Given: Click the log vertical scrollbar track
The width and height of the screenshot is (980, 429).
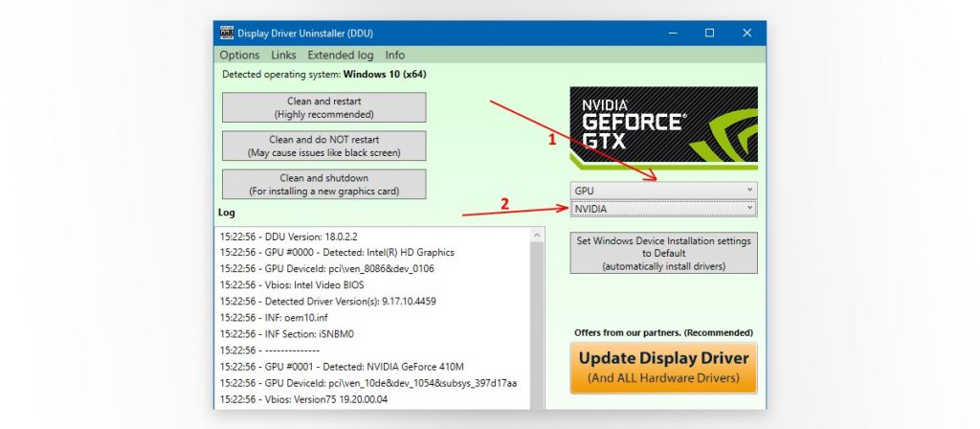Looking at the screenshot, I should pos(536,326).
